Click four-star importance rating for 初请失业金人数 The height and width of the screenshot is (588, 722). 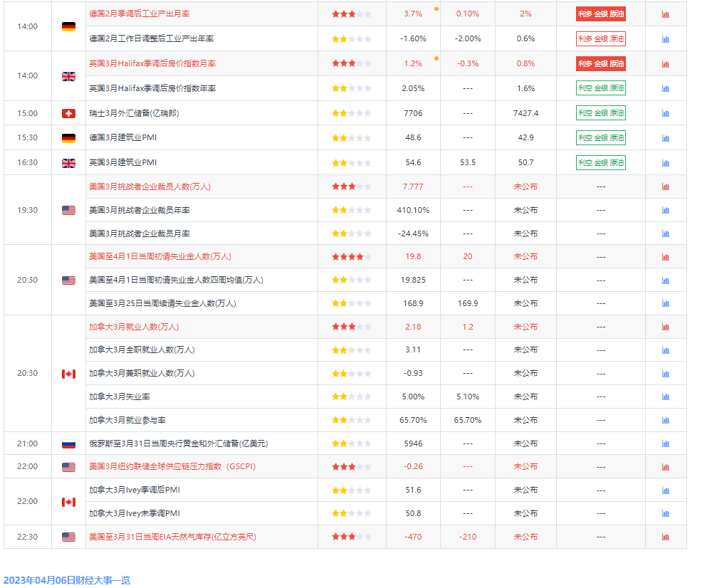pos(351,257)
